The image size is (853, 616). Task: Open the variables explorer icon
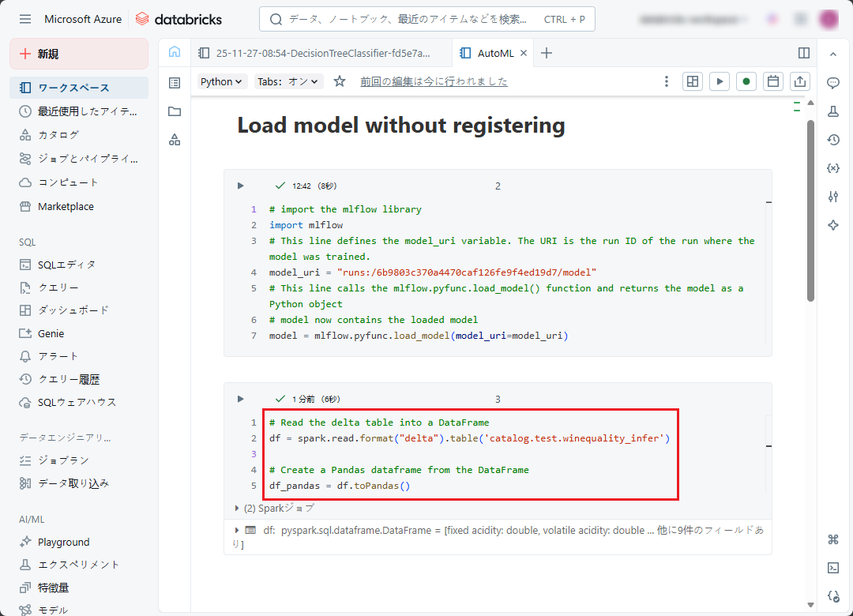(832, 168)
